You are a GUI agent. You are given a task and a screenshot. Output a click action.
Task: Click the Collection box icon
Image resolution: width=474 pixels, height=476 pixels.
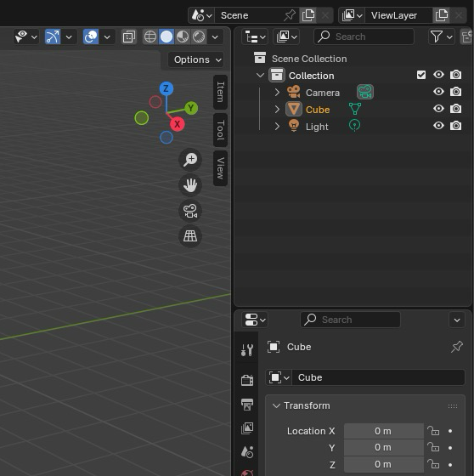[x=277, y=75]
